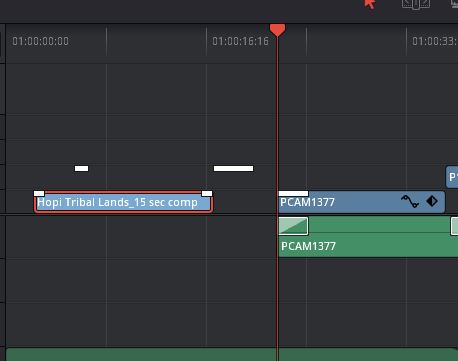The height and width of the screenshot is (361, 458).
Task: Activate the Trim Edit Mode tool
Action: coord(416,4)
